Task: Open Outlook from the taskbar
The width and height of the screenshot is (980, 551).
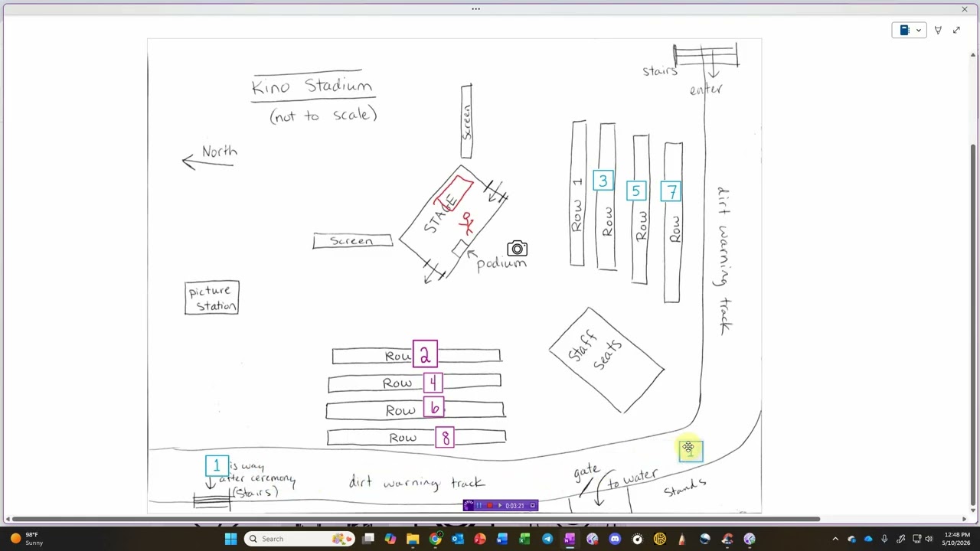Action: coord(457,539)
